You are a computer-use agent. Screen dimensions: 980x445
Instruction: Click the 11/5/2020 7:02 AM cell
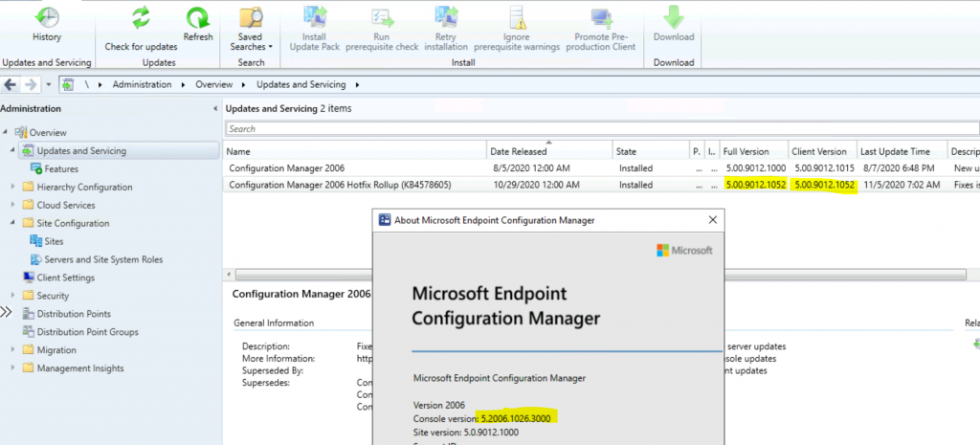(x=900, y=185)
